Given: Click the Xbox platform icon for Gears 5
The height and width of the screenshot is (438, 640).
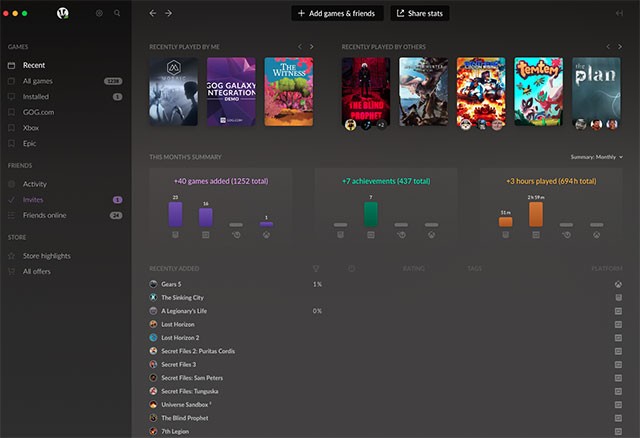Looking at the screenshot, I should click(619, 284).
